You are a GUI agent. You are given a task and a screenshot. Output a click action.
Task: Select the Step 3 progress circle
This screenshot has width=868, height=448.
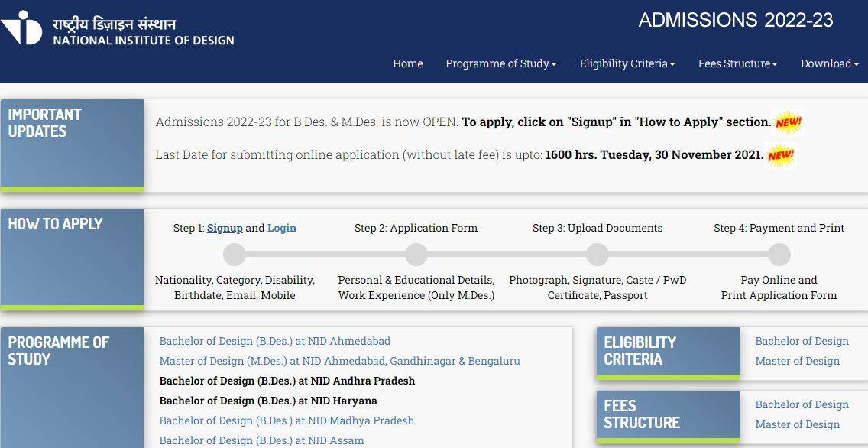tap(598, 255)
